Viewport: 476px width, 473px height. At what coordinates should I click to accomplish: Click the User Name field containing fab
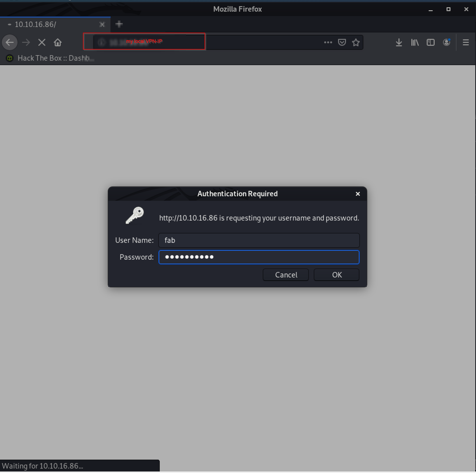(259, 240)
